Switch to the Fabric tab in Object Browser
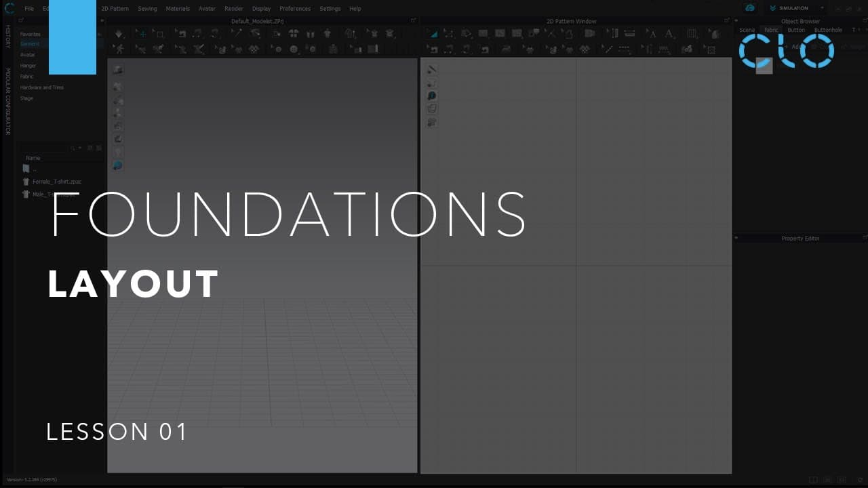 (x=771, y=30)
